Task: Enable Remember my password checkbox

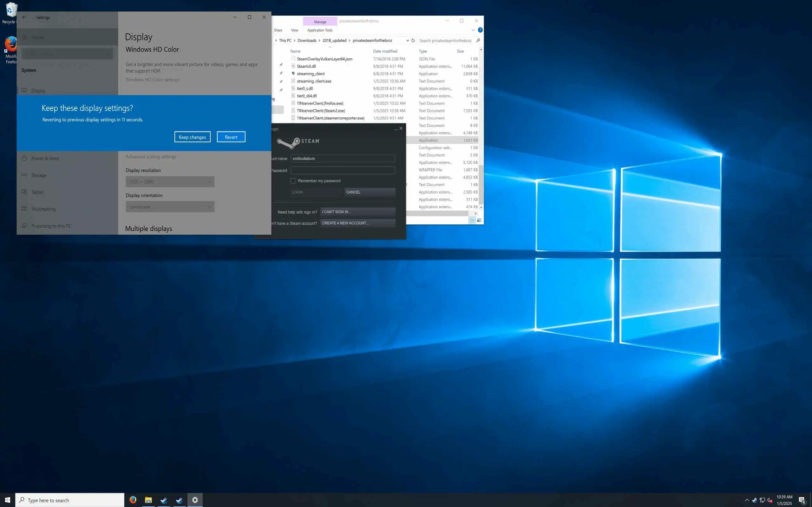Action: point(293,181)
